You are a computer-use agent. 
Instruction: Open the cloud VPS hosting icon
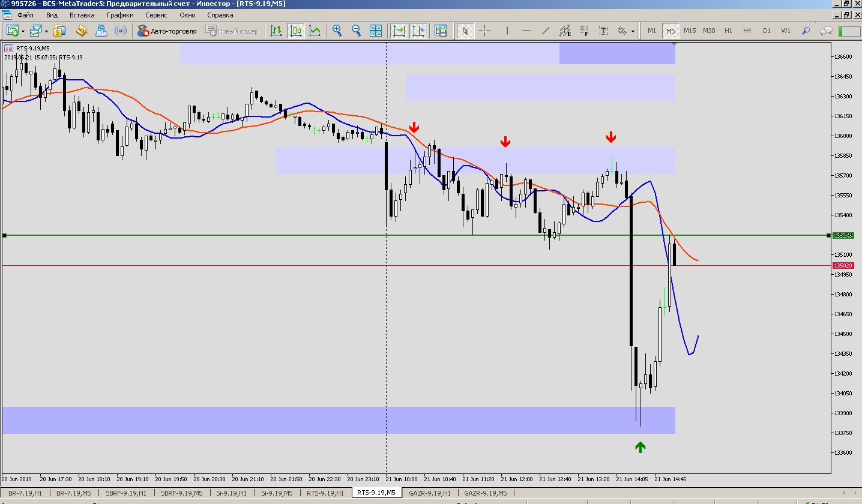click(101, 31)
